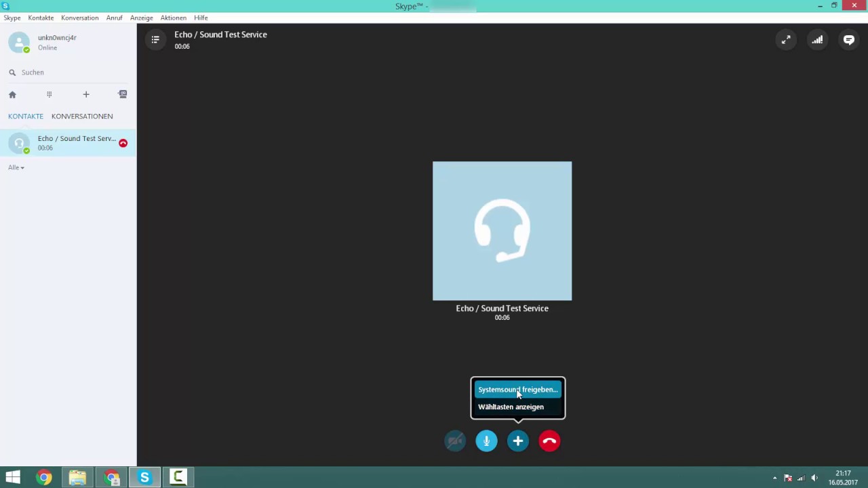Click the large headset call avatar
Screen dimensions: 868x488
502,230
